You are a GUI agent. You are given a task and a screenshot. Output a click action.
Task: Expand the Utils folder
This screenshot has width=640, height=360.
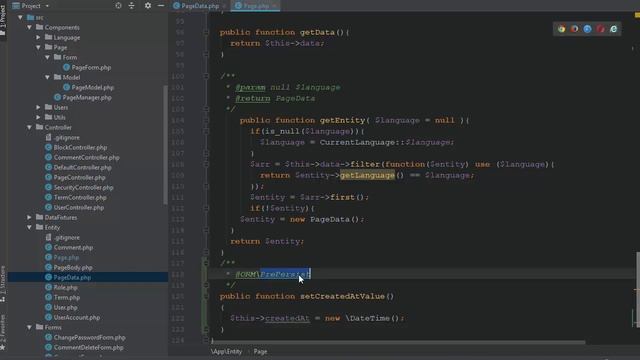tap(38, 117)
